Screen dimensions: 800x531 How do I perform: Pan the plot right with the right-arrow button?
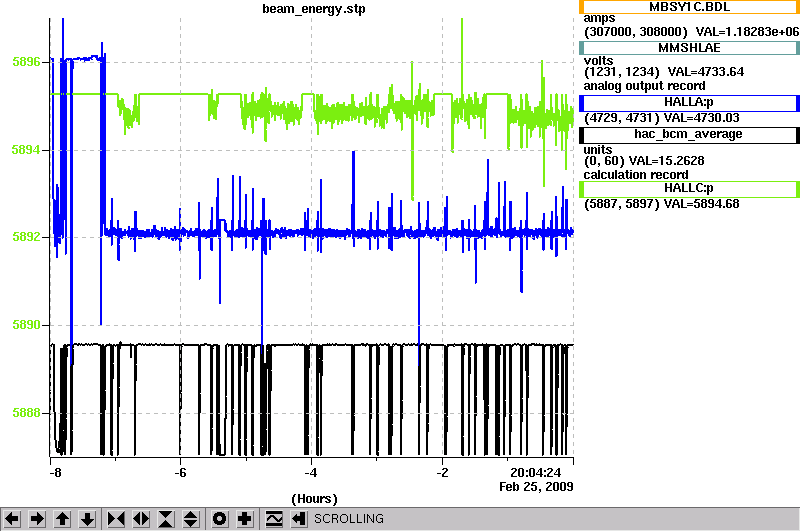[37, 519]
